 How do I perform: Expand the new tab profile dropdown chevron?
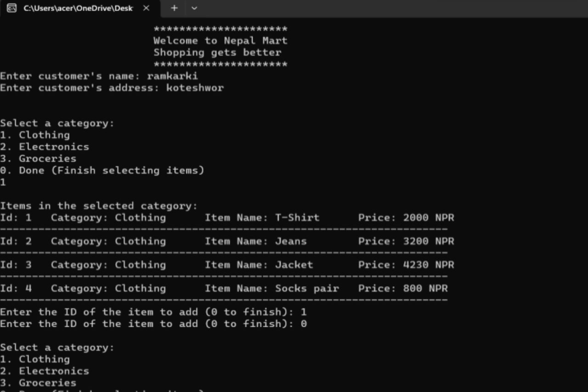click(x=194, y=8)
